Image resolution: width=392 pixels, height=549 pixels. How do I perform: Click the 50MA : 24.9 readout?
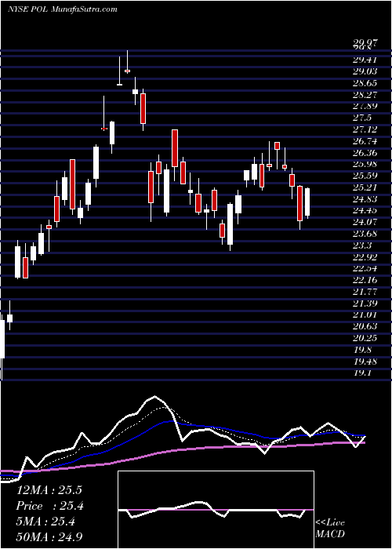click(49, 536)
